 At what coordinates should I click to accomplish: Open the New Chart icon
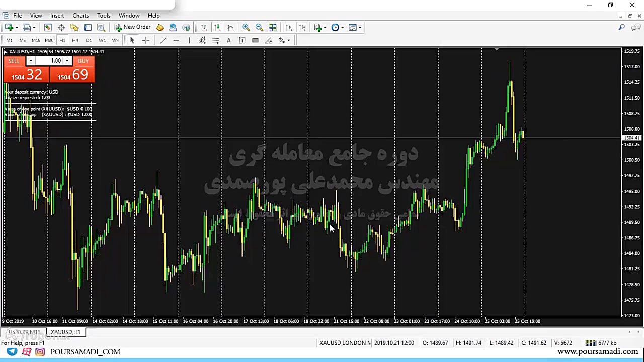[x=9, y=28]
